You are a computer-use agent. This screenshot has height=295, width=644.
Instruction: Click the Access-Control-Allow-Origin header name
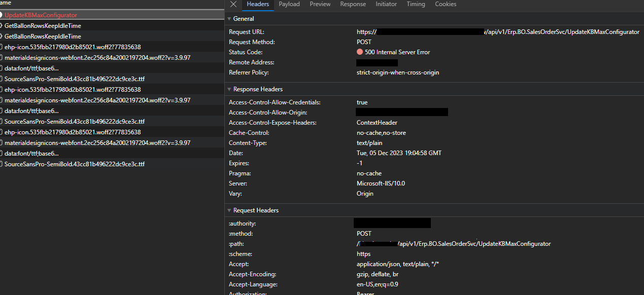(268, 113)
